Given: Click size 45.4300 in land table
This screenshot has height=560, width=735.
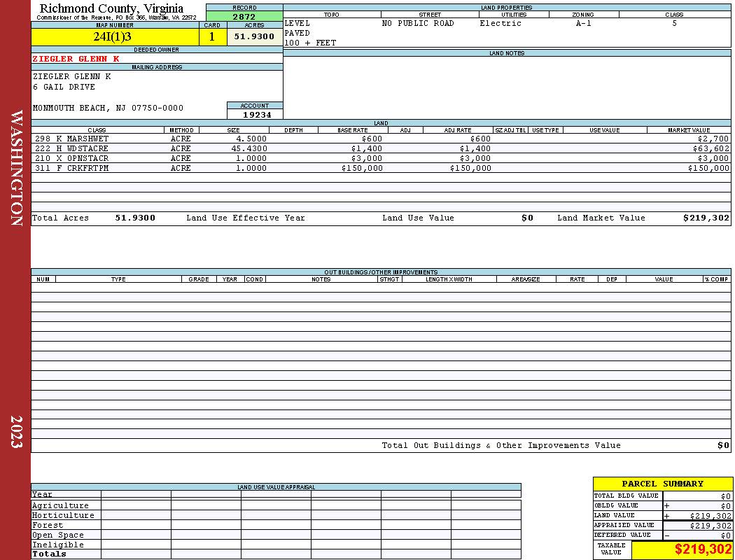Looking at the screenshot, I should tap(249, 149).
